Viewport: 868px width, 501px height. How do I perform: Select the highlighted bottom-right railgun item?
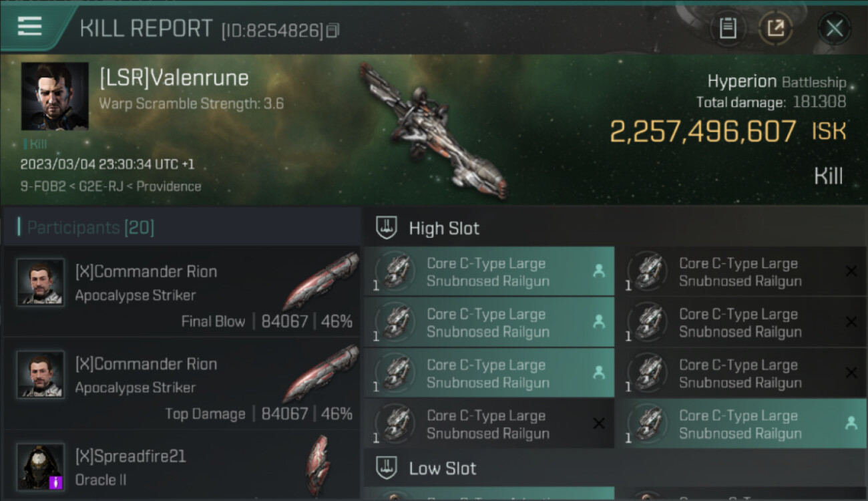[740, 424]
